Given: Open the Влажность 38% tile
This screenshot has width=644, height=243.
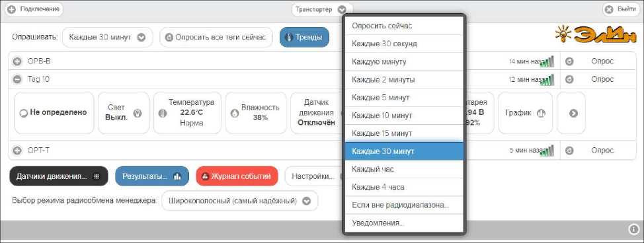Looking at the screenshot, I should pos(256,113).
